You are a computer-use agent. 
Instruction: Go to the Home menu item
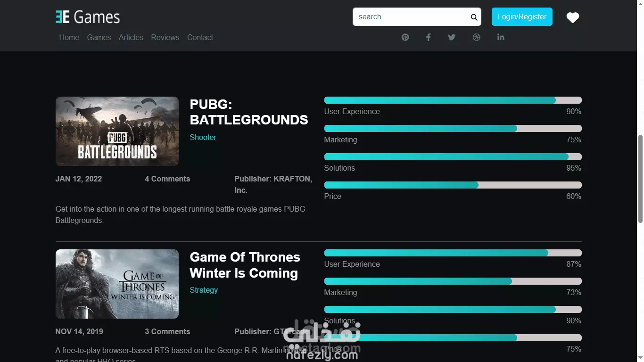69,37
